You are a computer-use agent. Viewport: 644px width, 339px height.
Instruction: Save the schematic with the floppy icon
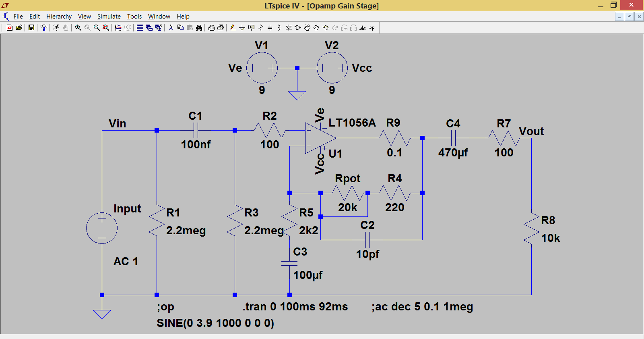(31, 28)
